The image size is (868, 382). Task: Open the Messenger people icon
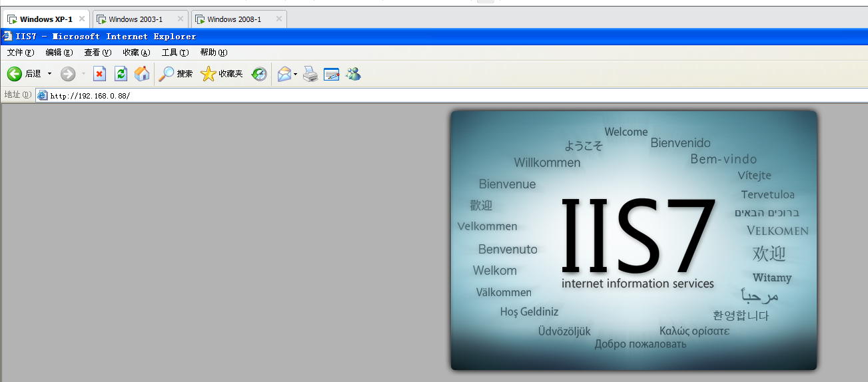353,74
